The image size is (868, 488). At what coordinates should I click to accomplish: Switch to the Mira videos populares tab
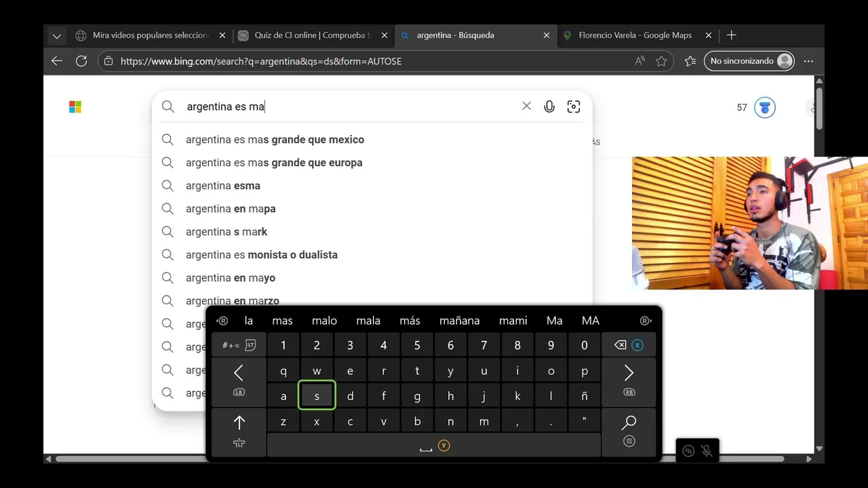pyautogui.click(x=151, y=35)
